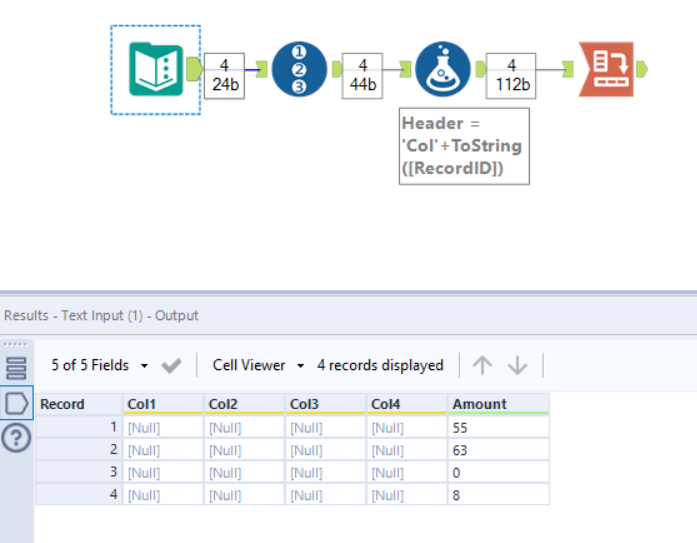This screenshot has width=697, height=543.
Task: Click the Formula tool flask icon
Action: point(442,69)
